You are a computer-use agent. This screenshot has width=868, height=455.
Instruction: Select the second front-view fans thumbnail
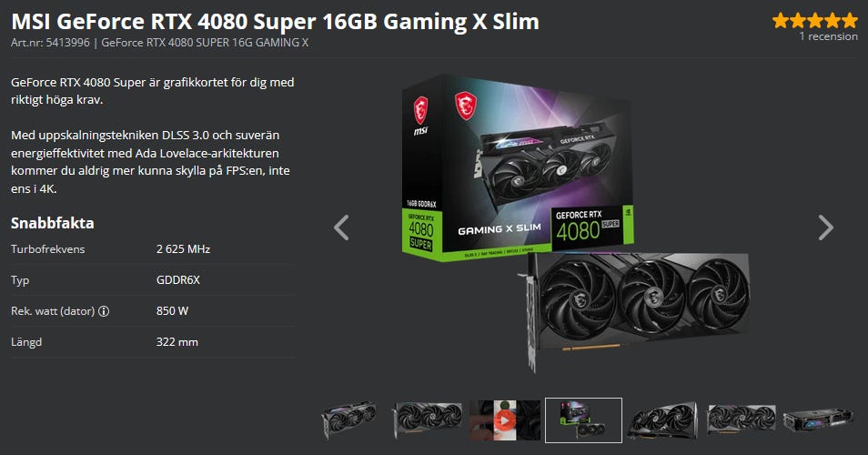[x=427, y=420]
